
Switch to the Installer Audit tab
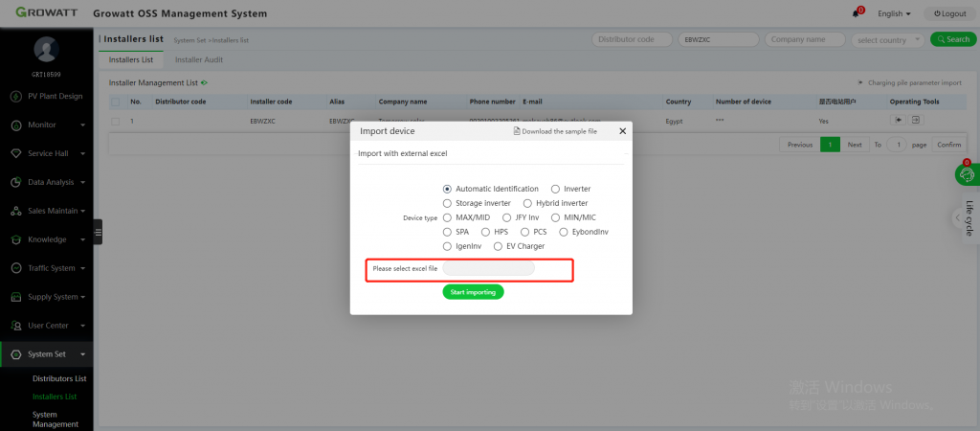click(200, 59)
